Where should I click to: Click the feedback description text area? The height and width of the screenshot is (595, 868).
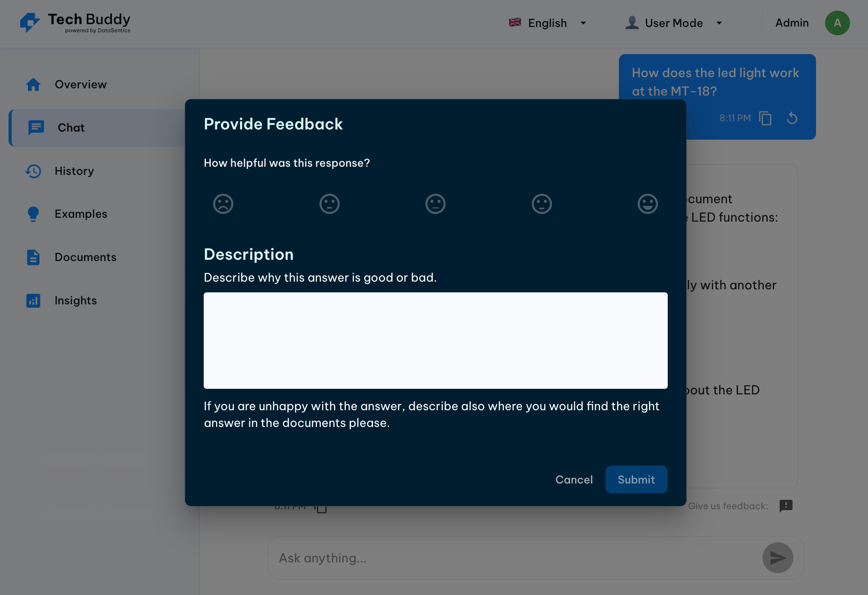coord(435,340)
